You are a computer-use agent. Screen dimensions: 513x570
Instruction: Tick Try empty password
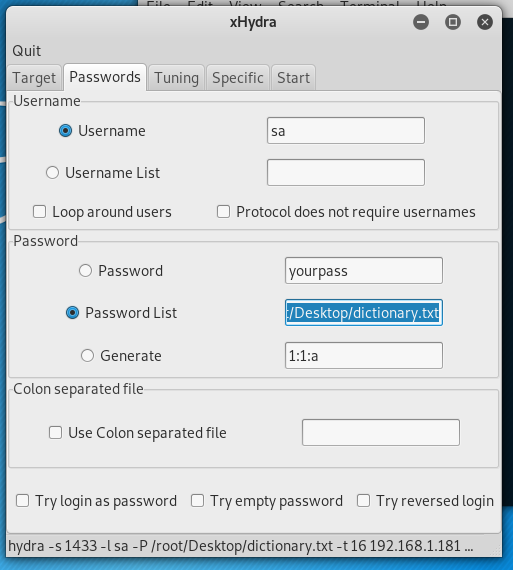point(197,501)
